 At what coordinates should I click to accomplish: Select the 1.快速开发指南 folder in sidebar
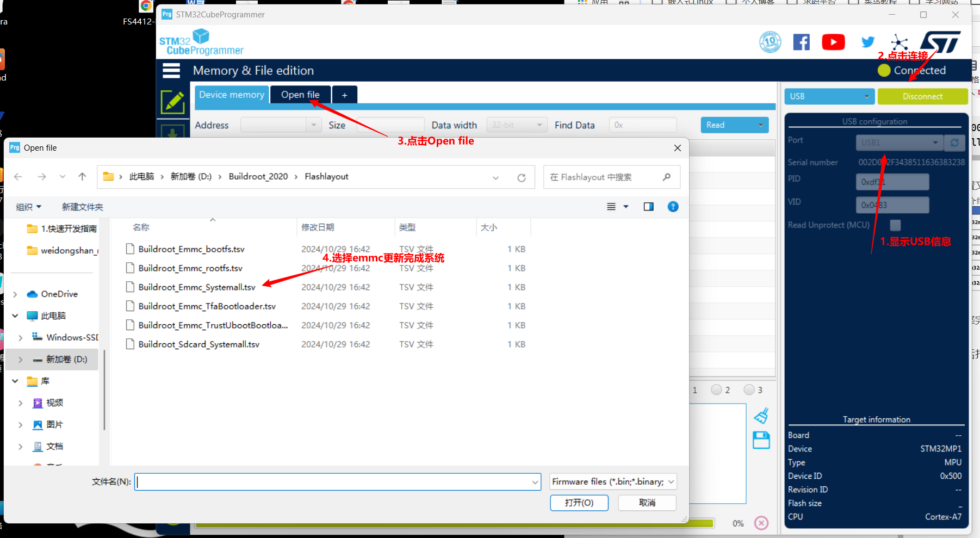[x=62, y=228]
